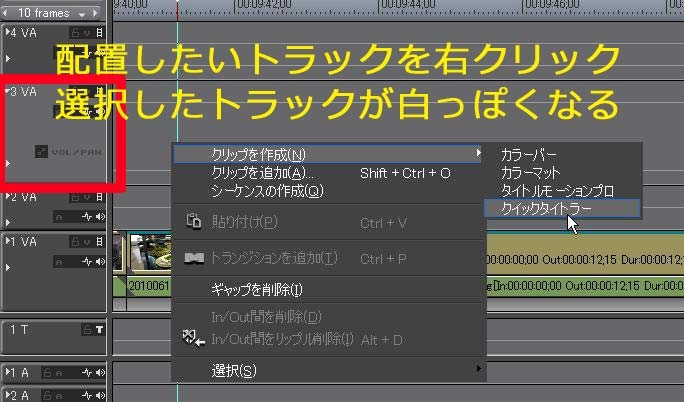Image resolution: width=684 pixels, height=402 pixels.
Task: Select カラーマット from submenu
Action: (562, 173)
